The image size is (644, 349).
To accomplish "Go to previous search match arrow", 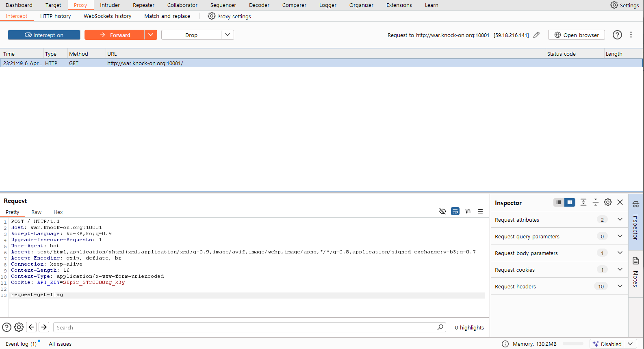I will click(x=31, y=327).
